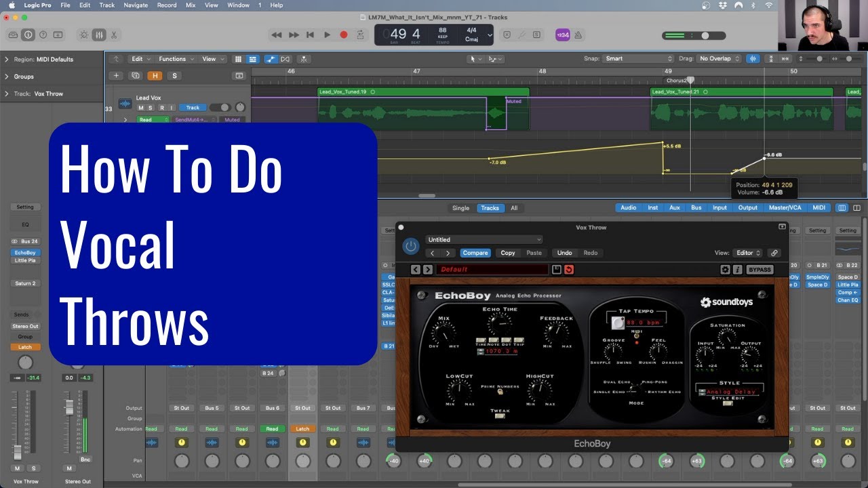Toggle the Master/VCA channel filter button

coord(785,208)
